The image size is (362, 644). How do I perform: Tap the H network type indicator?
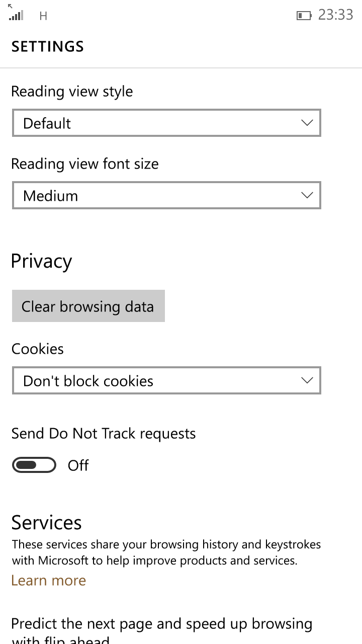pyautogui.click(x=43, y=16)
